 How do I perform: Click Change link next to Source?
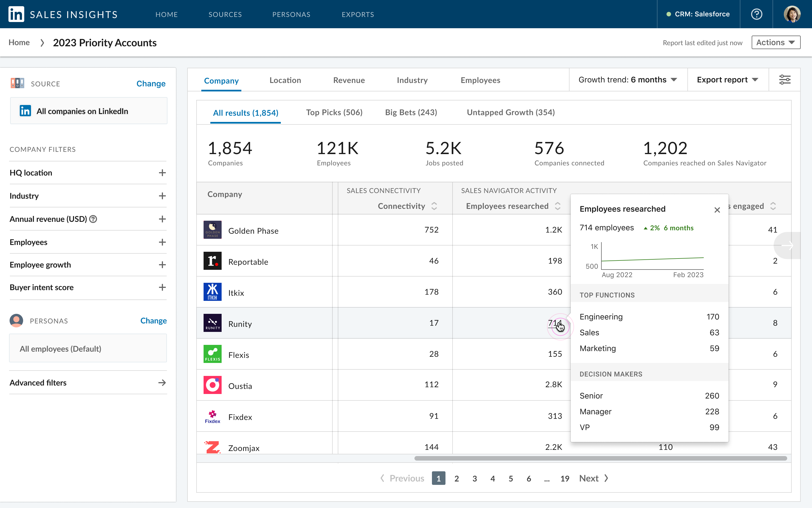(151, 83)
